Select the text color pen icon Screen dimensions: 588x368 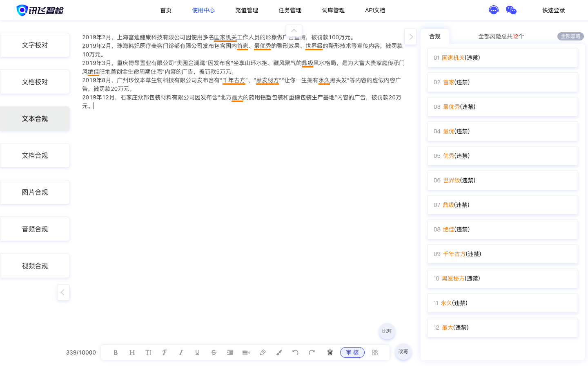pyautogui.click(x=263, y=352)
